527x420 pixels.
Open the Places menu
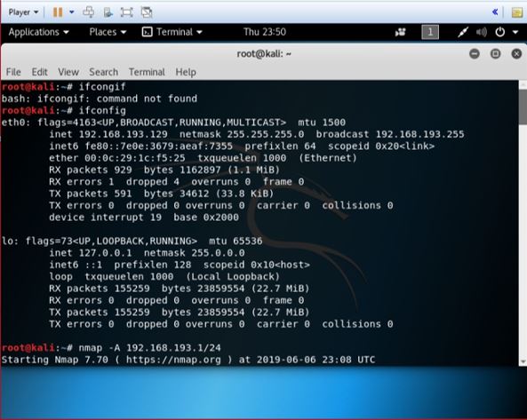pos(108,32)
